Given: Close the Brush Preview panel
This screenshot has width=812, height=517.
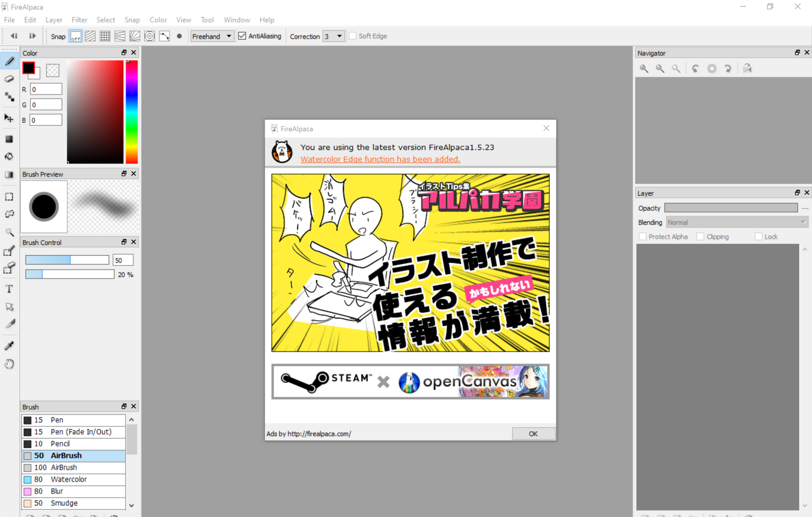Looking at the screenshot, I should pyautogui.click(x=133, y=174).
